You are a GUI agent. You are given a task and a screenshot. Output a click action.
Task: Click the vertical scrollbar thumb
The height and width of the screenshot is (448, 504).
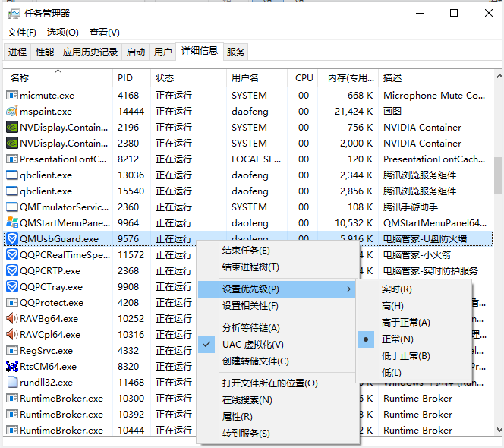click(498, 175)
